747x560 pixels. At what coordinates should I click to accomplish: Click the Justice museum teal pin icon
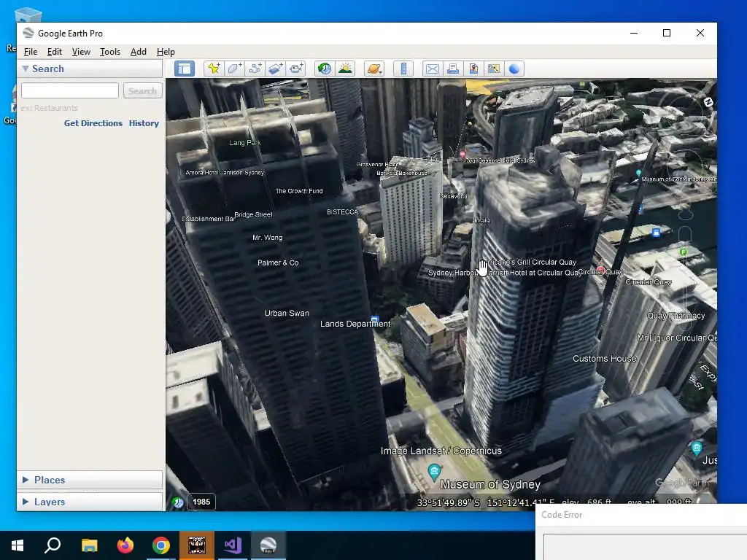tap(697, 447)
